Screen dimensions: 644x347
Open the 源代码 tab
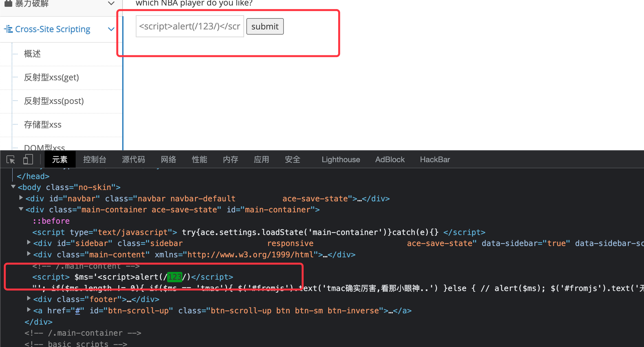(134, 160)
